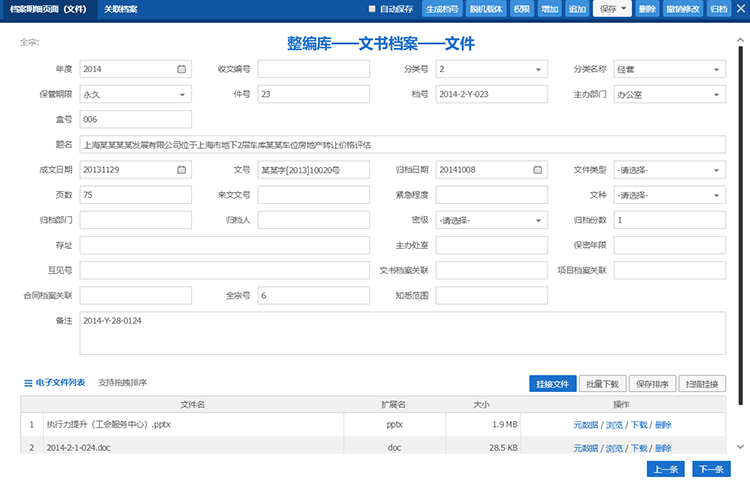This screenshot has height=480, width=750.
Task: Open the 文件类型 dropdown
Action: [717, 170]
